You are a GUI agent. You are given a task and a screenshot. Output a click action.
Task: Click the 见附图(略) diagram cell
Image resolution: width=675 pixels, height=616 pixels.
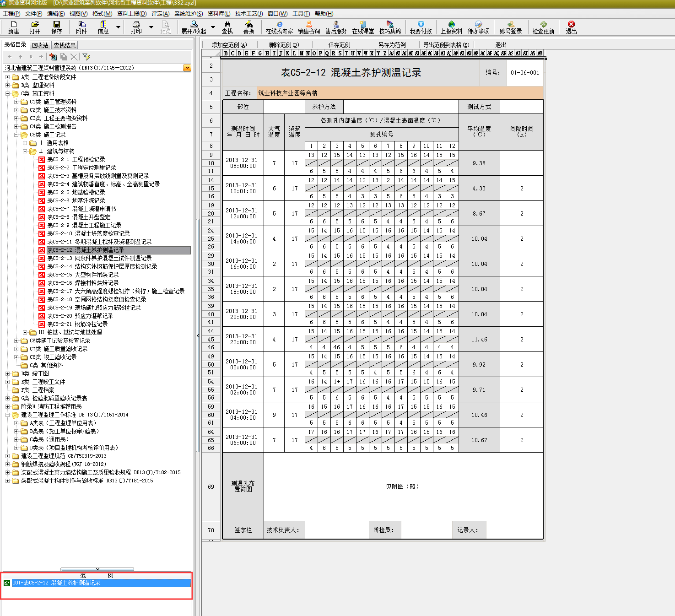pyautogui.click(x=403, y=486)
